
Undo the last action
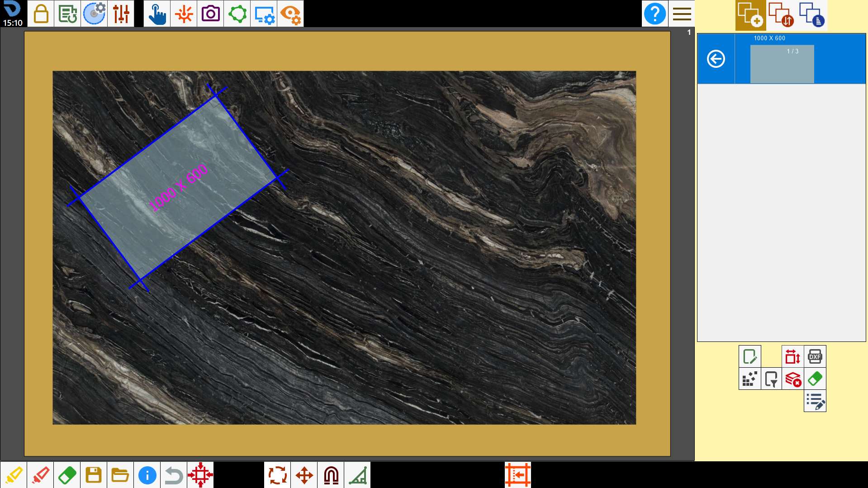click(174, 475)
